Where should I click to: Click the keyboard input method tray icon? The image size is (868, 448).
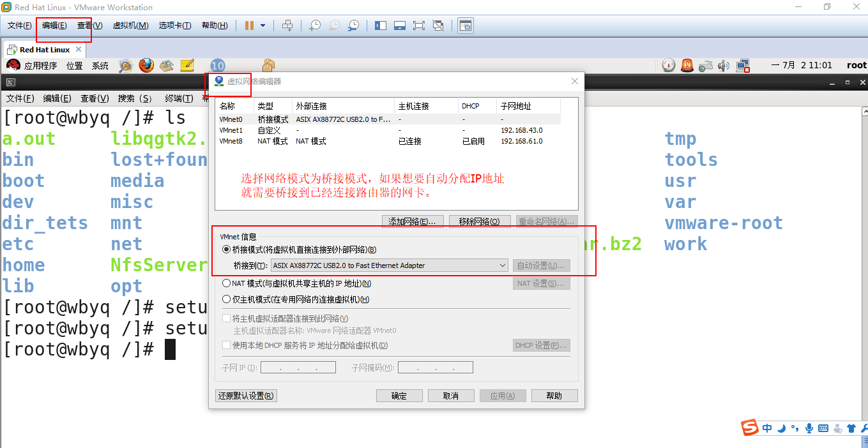(x=705, y=65)
